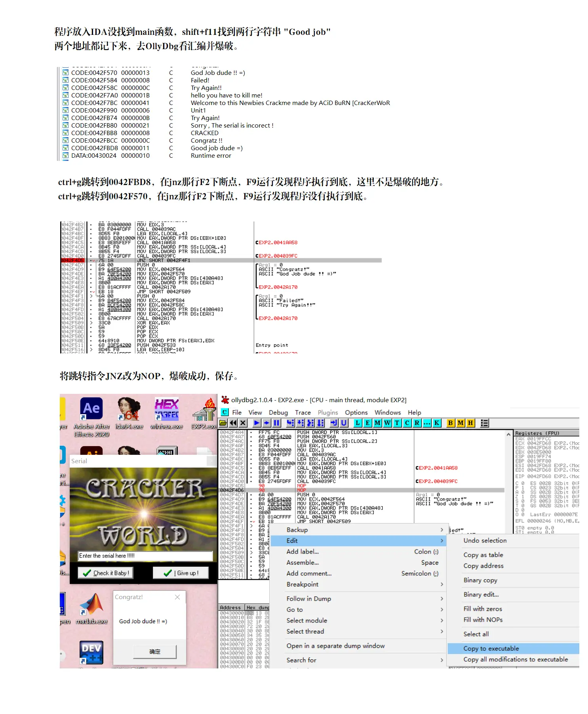The height and width of the screenshot is (714, 588).
Task: Click the Execute till return icon
Action: (x=334, y=423)
